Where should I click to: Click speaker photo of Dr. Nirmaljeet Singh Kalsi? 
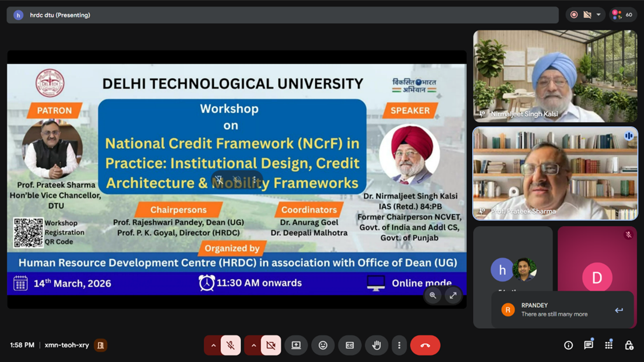click(x=409, y=155)
